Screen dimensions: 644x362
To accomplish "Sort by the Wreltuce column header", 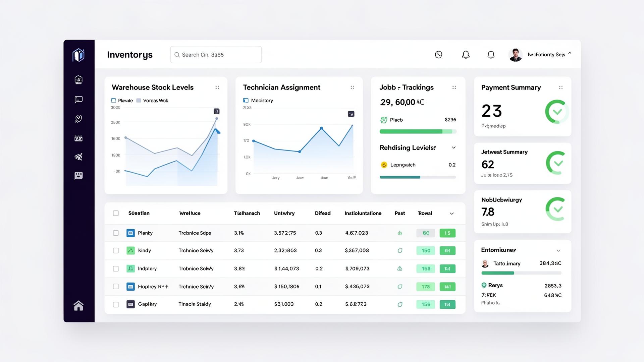I will 190,213.
